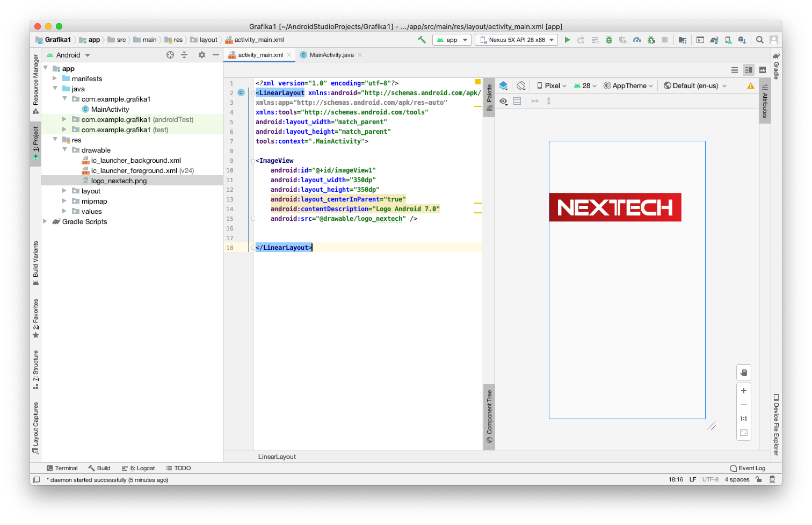Toggle the view options eye icon
812x525 pixels.
[x=503, y=101]
